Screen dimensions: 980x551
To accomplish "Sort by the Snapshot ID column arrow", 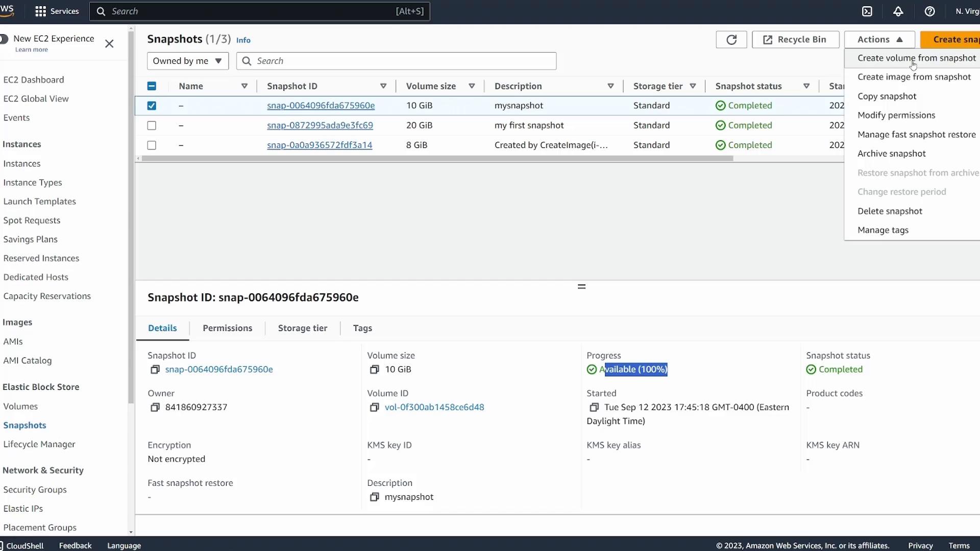I will 383,86.
